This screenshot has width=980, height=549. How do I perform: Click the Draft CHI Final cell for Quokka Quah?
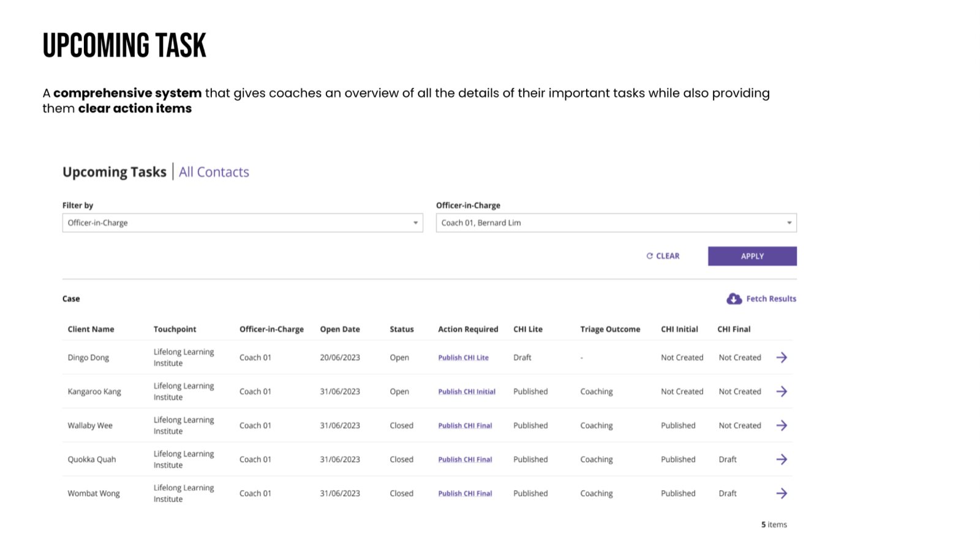pos(728,460)
